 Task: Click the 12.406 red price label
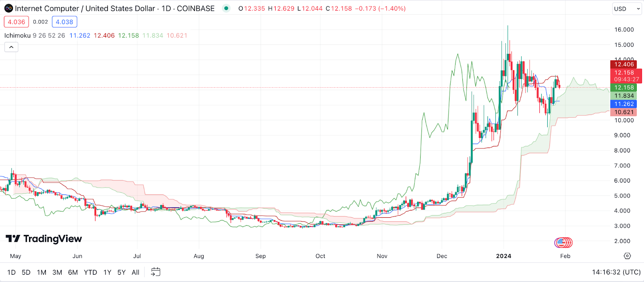coord(623,64)
